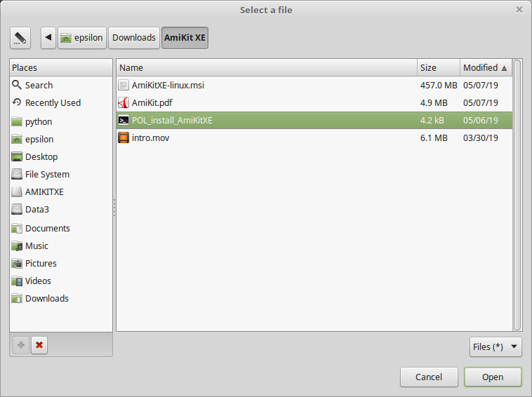The image size is (532, 397).
Task: Click the Videos folder icon
Action: click(17, 281)
